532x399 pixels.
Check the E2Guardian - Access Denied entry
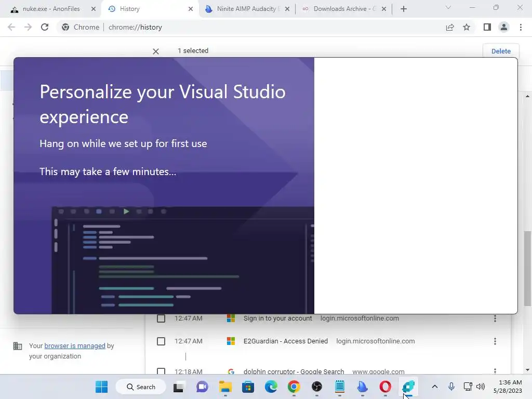point(161,341)
